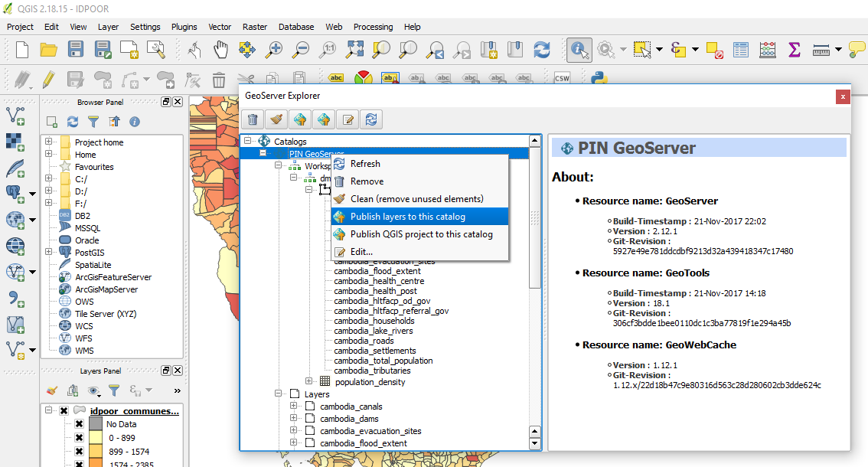Click Add Vector Layer sidebar icon
This screenshot has width=868, height=467.
tap(15, 116)
